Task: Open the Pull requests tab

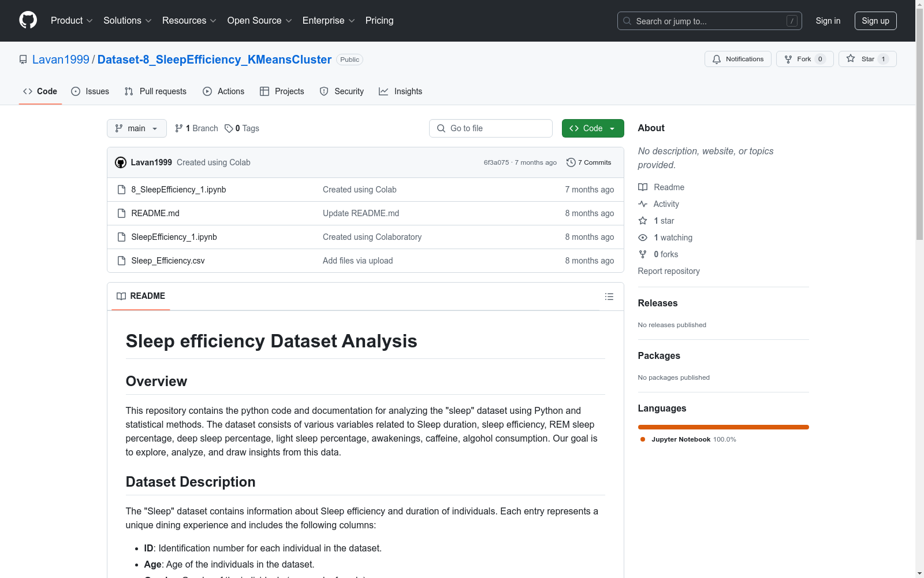Action: [x=155, y=91]
